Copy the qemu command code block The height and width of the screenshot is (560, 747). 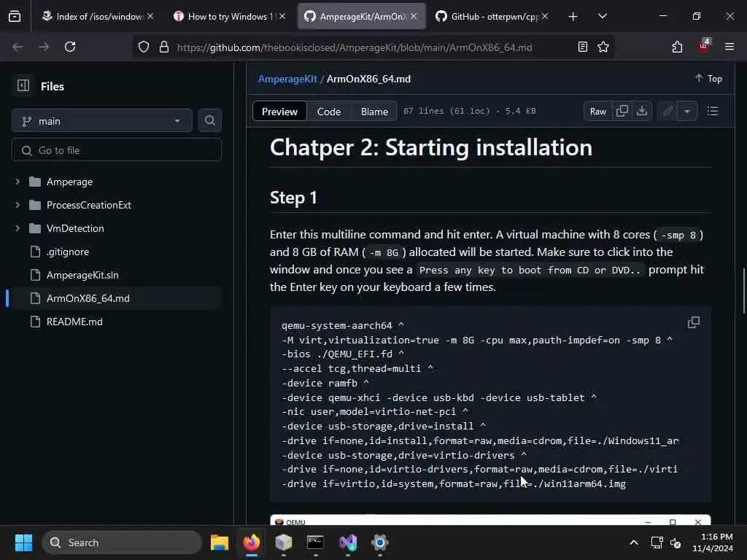point(693,323)
